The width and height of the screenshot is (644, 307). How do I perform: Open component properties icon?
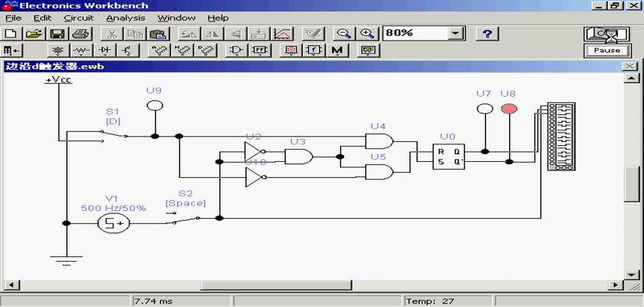[x=314, y=33]
